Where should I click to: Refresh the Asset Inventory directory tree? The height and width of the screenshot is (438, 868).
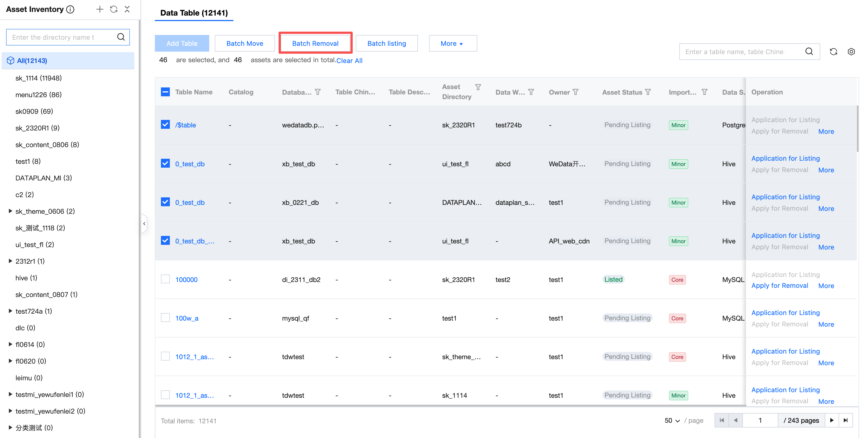(113, 9)
